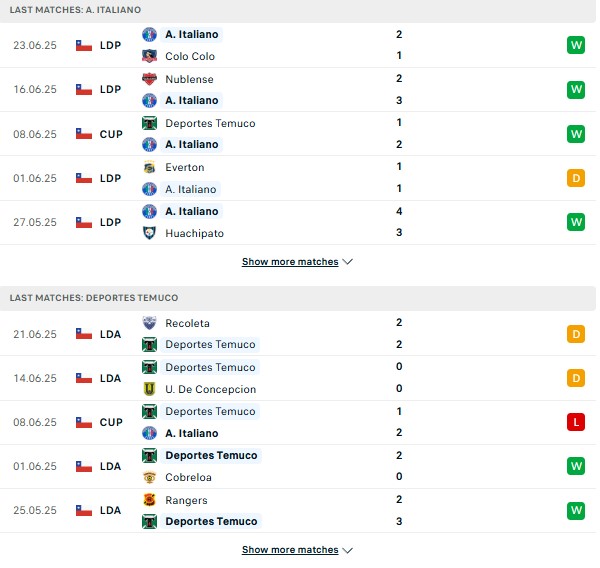Click Chile flag on 23.06.25 match
600x568 pixels.
[x=84, y=46]
